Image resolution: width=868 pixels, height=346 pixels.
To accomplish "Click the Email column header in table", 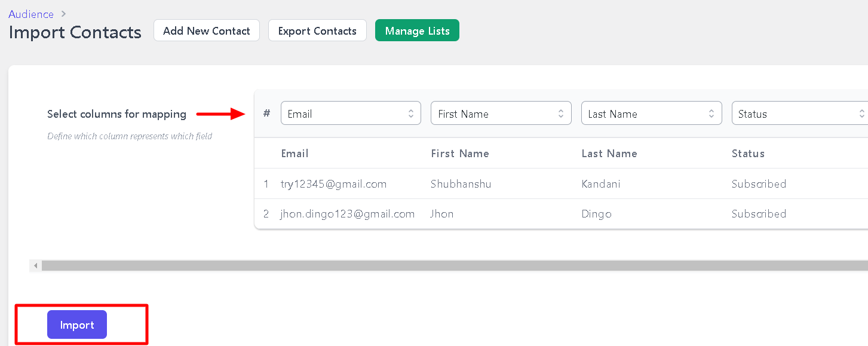I will pos(295,153).
